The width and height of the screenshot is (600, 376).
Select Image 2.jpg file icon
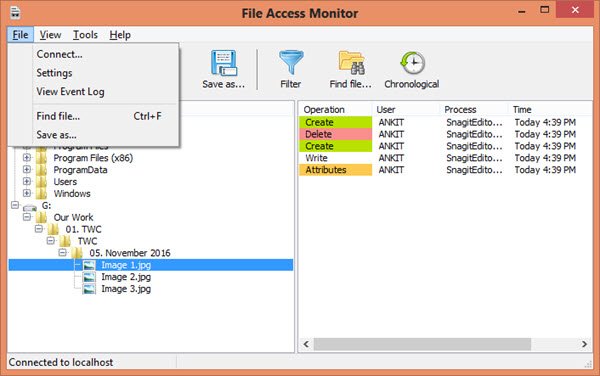(x=89, y=277)
